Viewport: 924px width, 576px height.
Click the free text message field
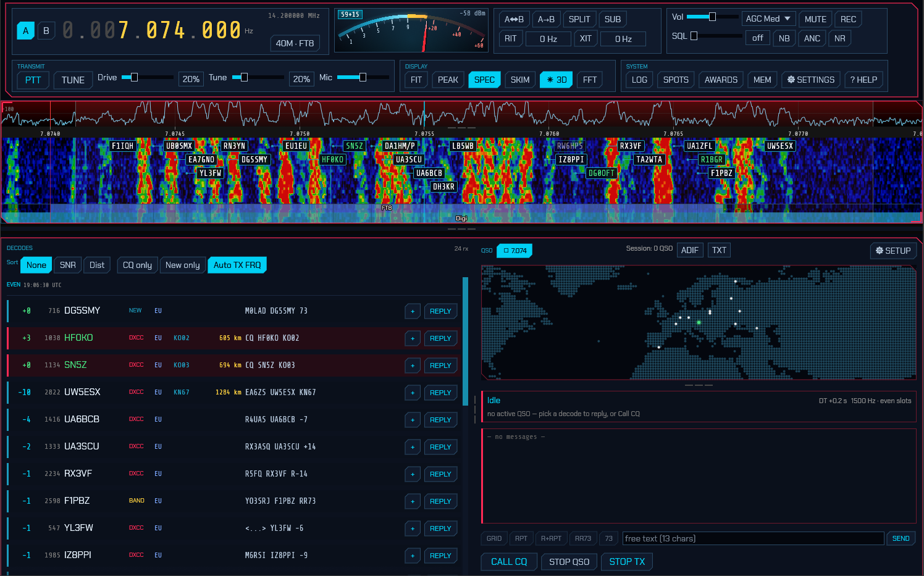[x=753, y=538]
